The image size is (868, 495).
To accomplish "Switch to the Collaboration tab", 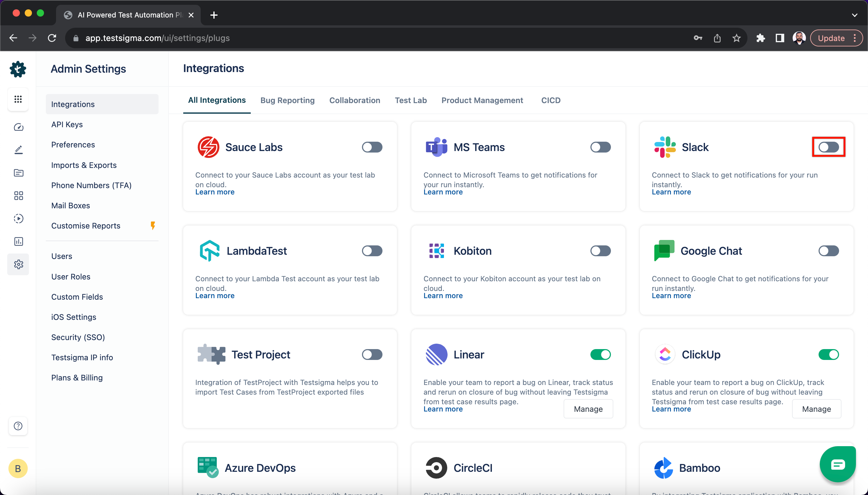I will pos(354,100).
